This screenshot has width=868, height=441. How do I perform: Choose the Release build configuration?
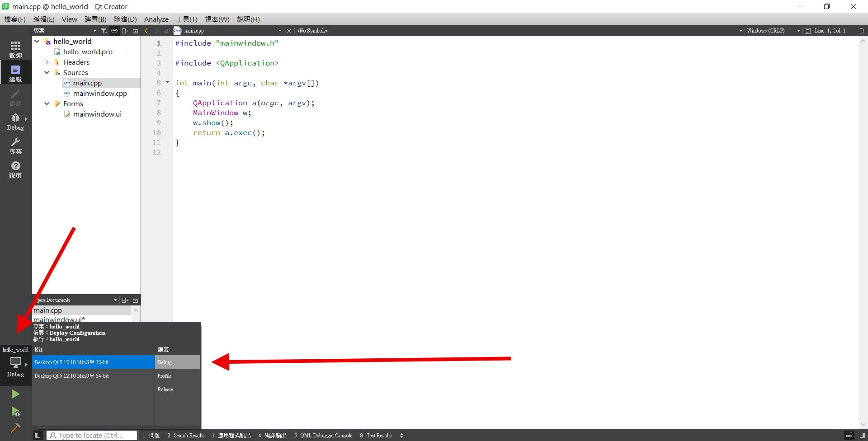[178, 389]
